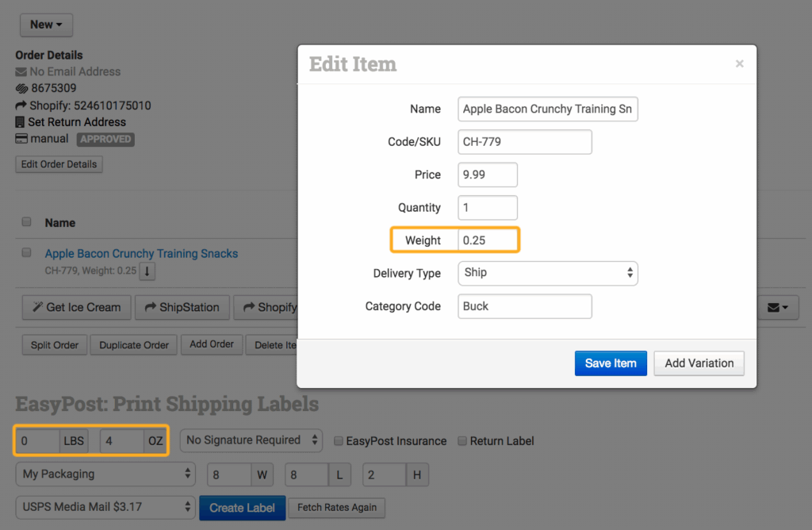Image resolution: width=812 pixels, height=530 pixels.
Task: Enable EasyPost Insurance checkbox
Action: (339, 441)
